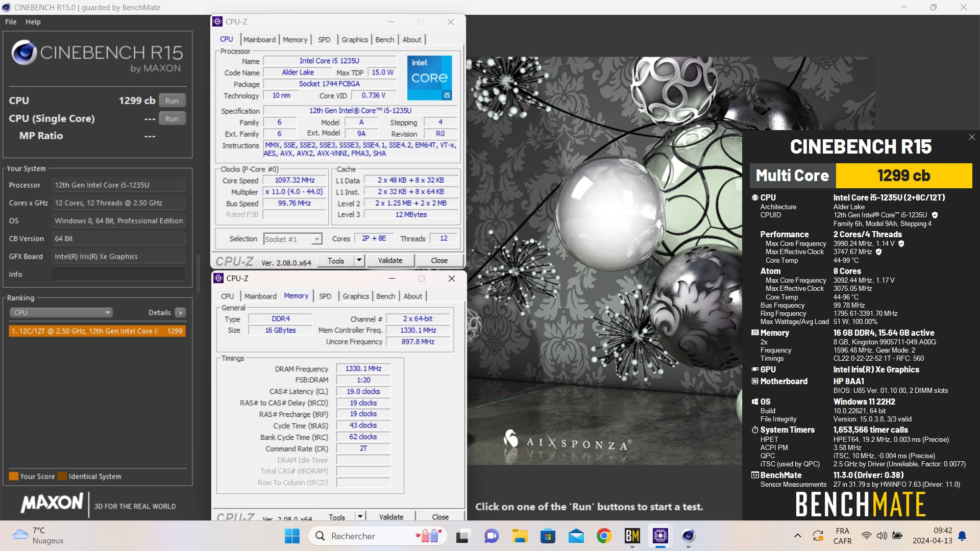
Task: Open the Socket #1 selection dropdown
Action: [292, 239]
